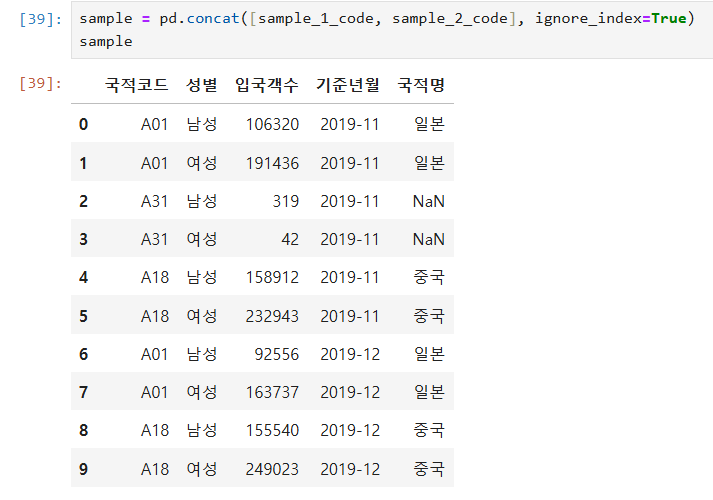Click 중국 in row 5

point(429,316)
